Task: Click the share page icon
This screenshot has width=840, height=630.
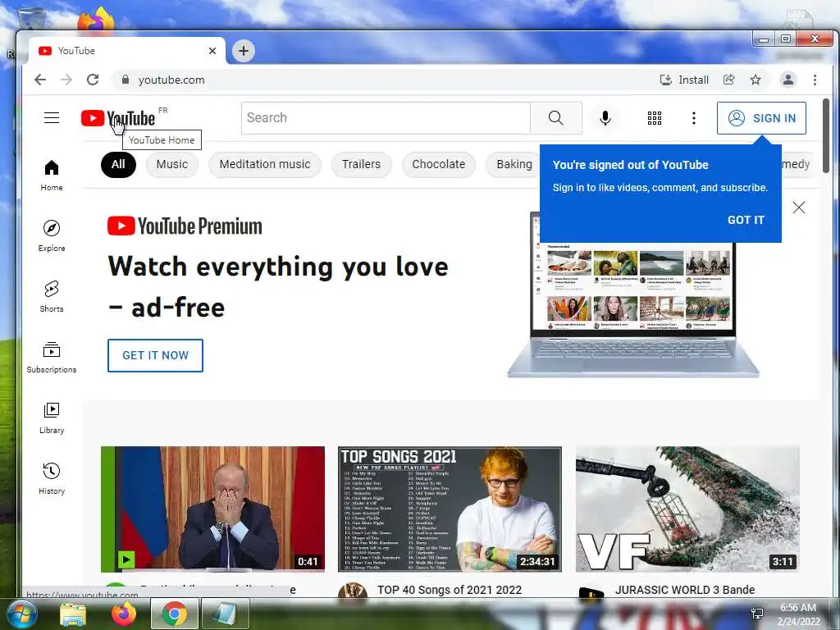Action: pyautogui.click(x=729, y=80)
